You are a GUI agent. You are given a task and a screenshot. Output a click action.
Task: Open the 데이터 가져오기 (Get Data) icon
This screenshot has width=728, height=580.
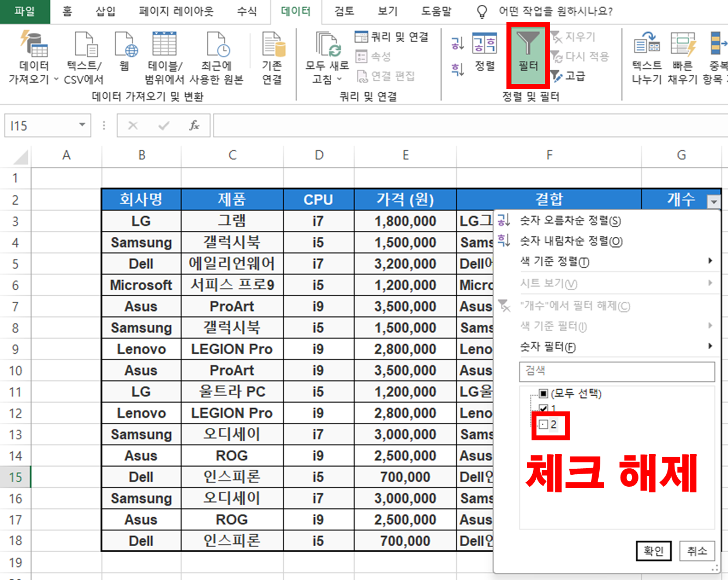[x=34, y=44]
